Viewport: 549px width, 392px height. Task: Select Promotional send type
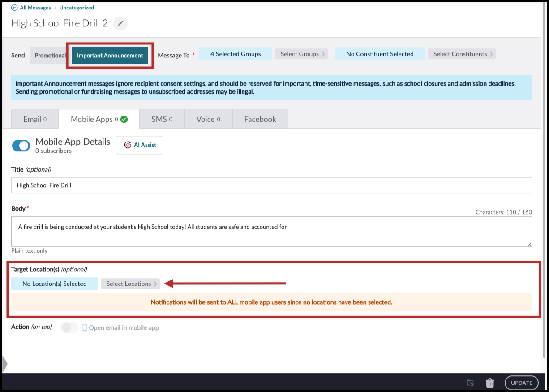point(50,55)
